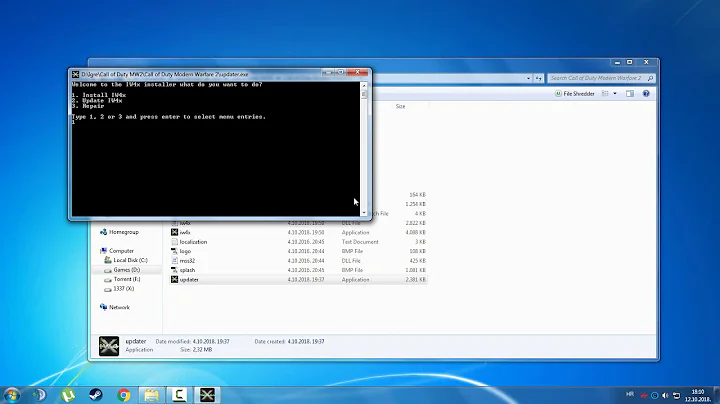Click the HR language indicator

click(630, 394)
